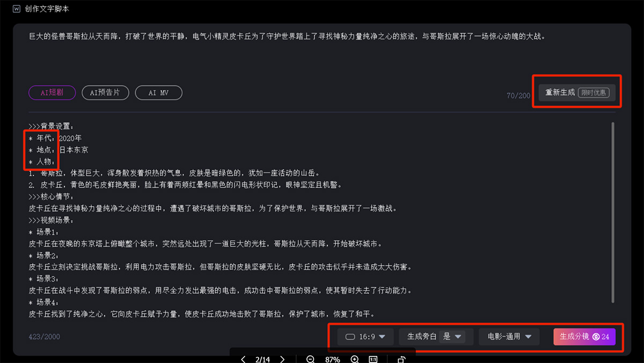
Task: Click the previous page left arrow
Action: click(243, 359)
